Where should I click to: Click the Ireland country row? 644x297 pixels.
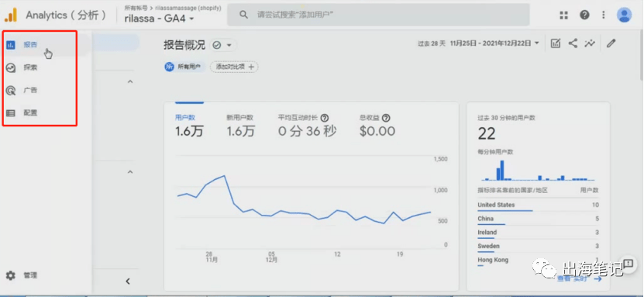coord(538,233)
